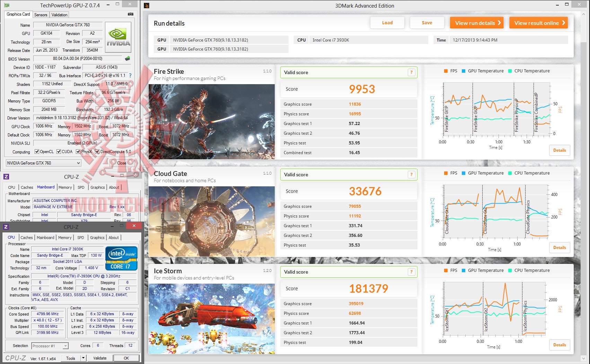Open the Mainboard tab in front CPU-Z window
Image resolution: width=590 pixels, height=364 pixels.
coord(45,238)
